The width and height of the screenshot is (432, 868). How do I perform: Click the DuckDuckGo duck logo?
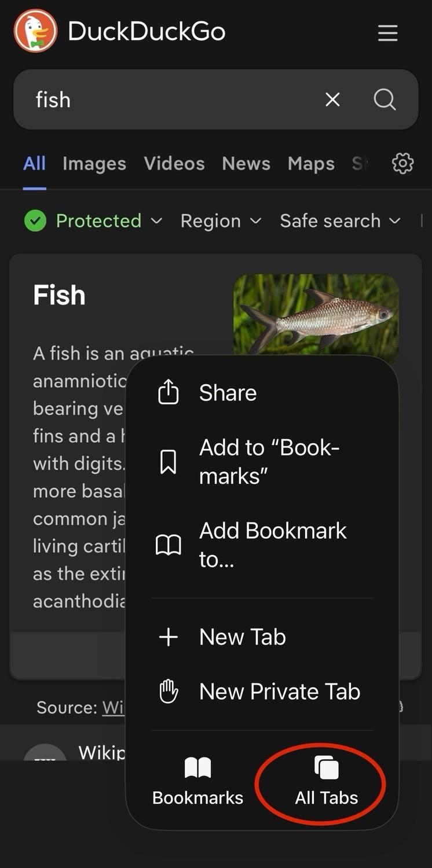pyautogui.click(x=35, y=31)
